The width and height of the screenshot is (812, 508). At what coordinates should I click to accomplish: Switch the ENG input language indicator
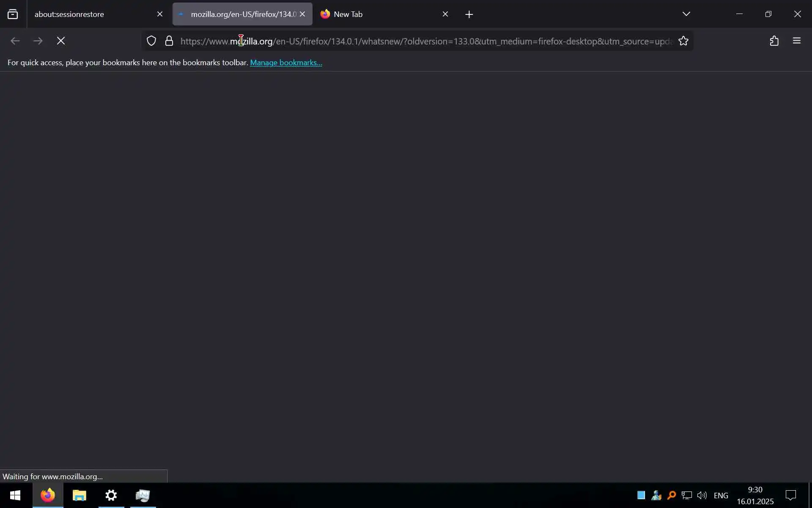[x=721, y=495]
